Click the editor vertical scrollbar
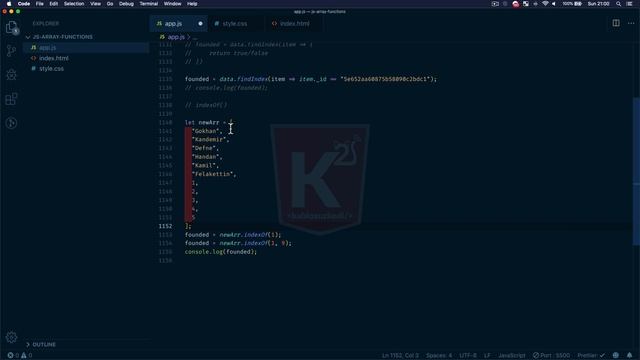The width and height of the screenshot is (640, 360). click(636, 171)
